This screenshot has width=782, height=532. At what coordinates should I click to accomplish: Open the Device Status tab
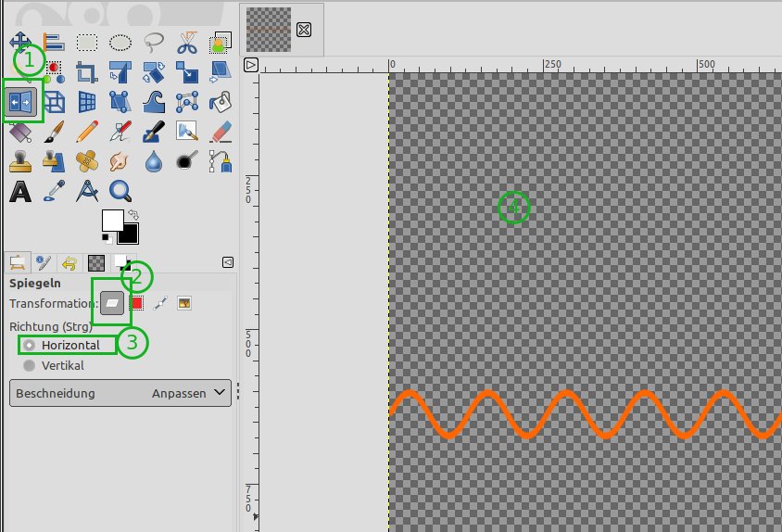click(44, 262)
